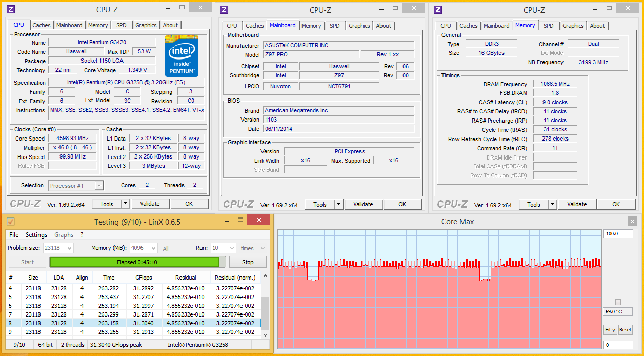Viewport: 644px width, 356px height.
Task: Click the Tools button in the CPU-Z processor window
Action: pyautogui.click(x=107, y=204)
